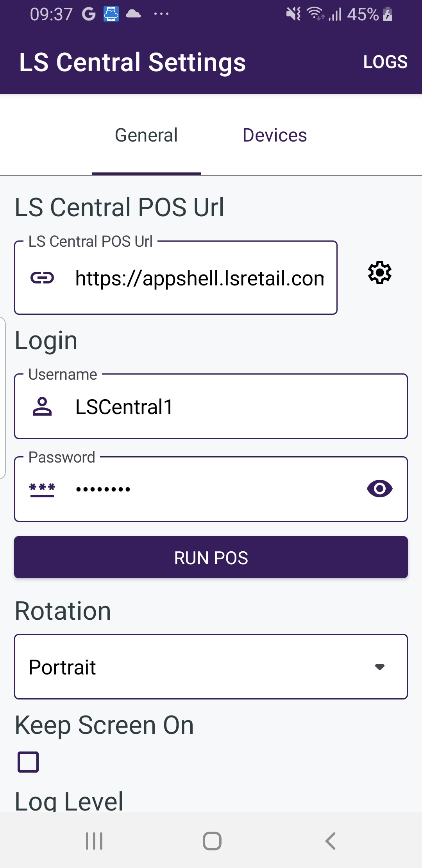
Task: Open LOGS from the header
Action: (385, 62)
